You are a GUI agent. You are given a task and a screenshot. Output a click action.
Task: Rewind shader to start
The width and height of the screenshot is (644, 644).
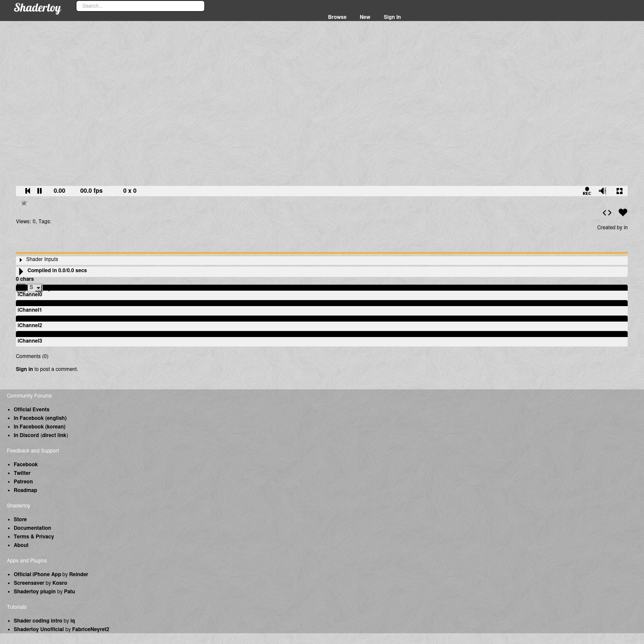tap(27, 191)
